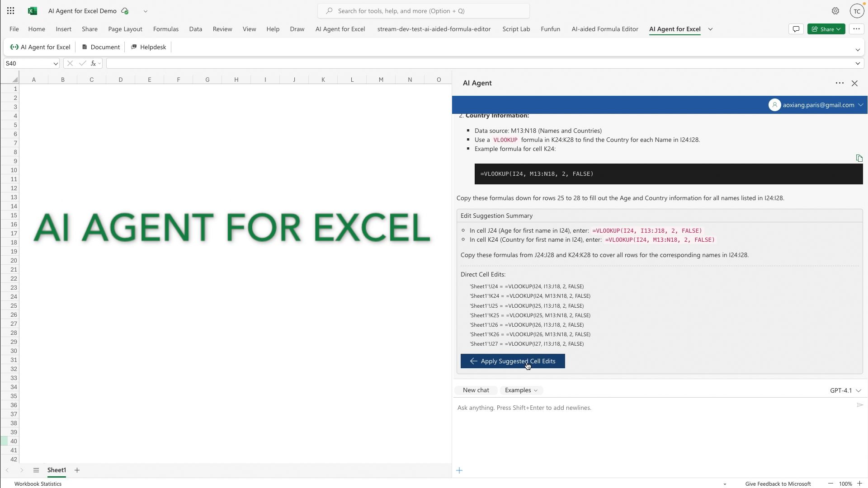Click the AI Agent for Excel ribbon button
Viewport: 868px width, 488px height.
point(40,47)
